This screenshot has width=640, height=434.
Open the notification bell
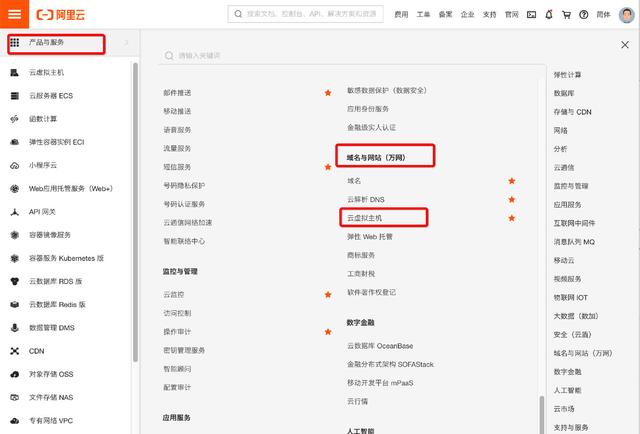point(549,15)
